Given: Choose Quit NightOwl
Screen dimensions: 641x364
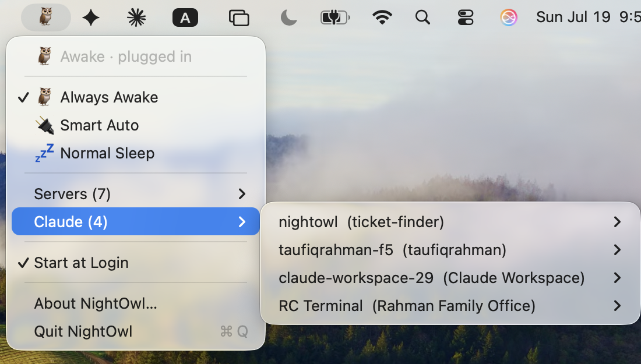Looking at the screenshot, I should (136, 331).
